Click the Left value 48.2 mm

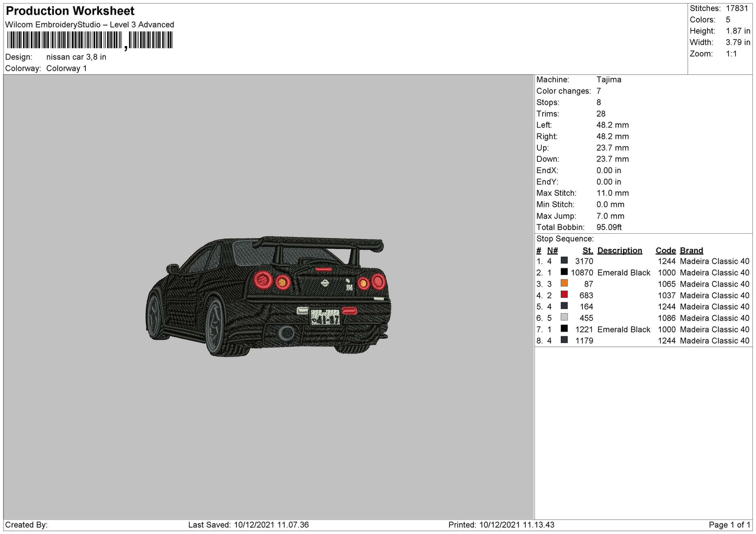click(x=613, y=125)
